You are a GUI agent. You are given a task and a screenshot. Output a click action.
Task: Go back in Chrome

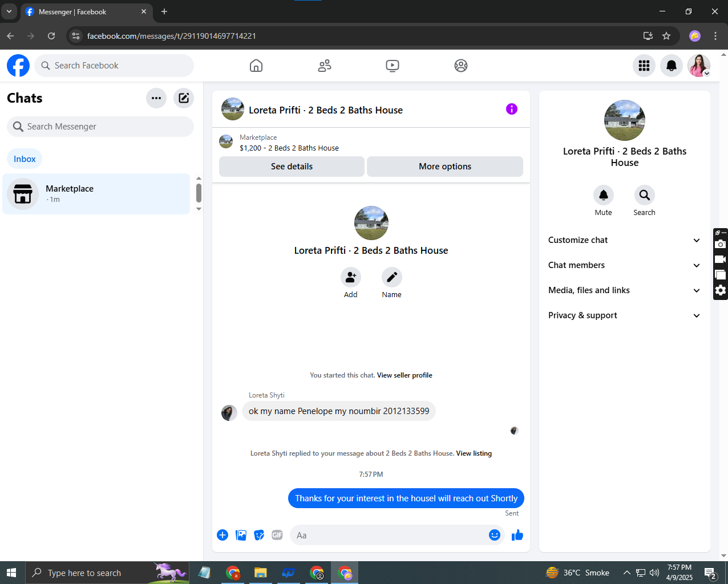(10, 36)
